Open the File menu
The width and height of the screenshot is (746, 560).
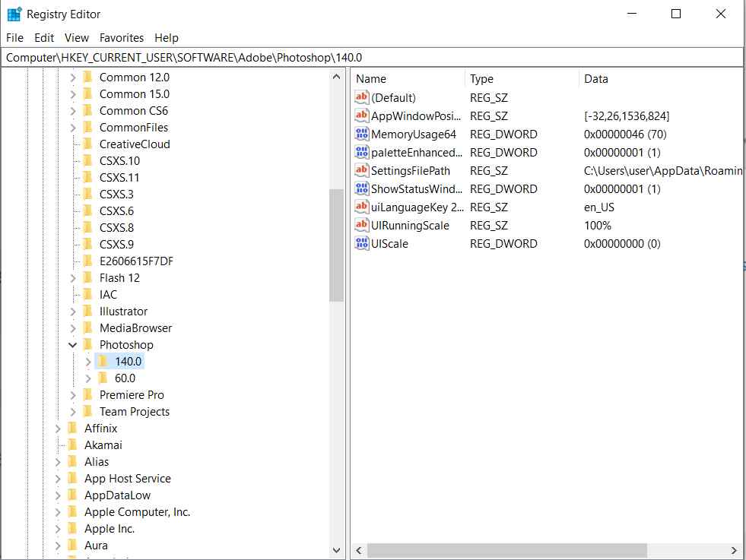click(14, 37)
